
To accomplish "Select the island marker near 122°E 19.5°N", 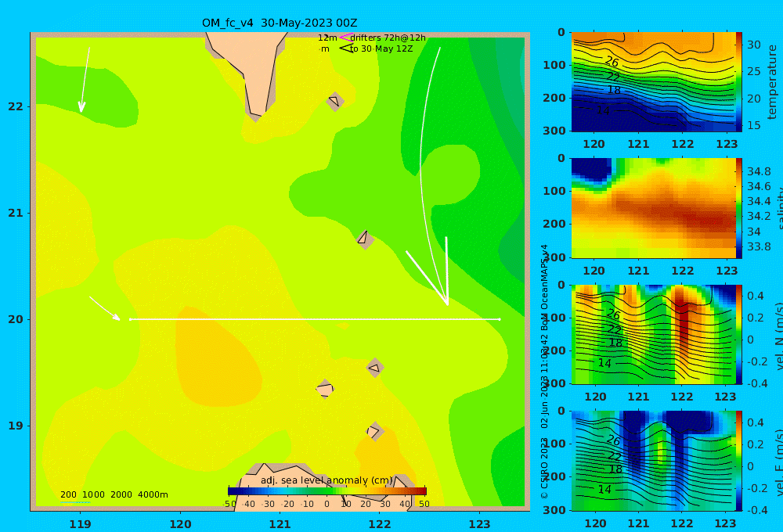I will coord(375,368).
